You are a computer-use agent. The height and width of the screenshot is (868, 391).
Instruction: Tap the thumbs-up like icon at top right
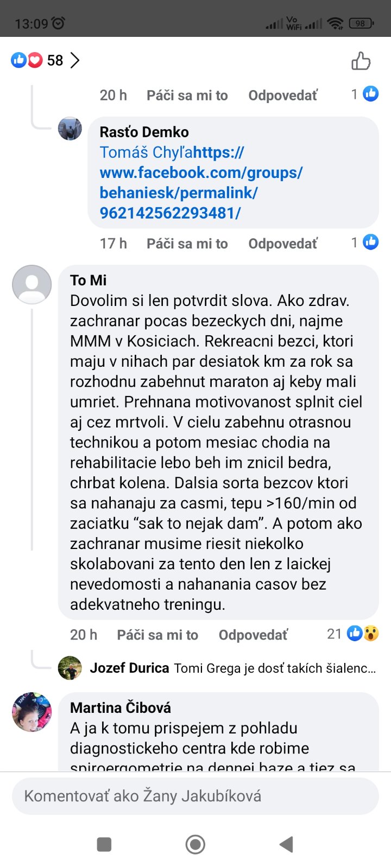(x=361, y=61)
